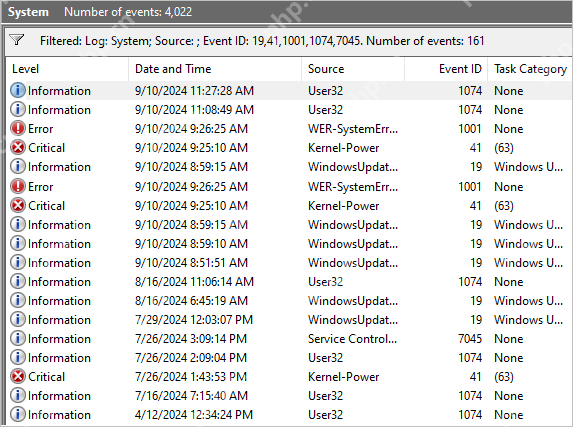Click 'Kernel-Power' source in 1:43:53 PM row
This screenshot has height=427, width=573.
(344, 377)
